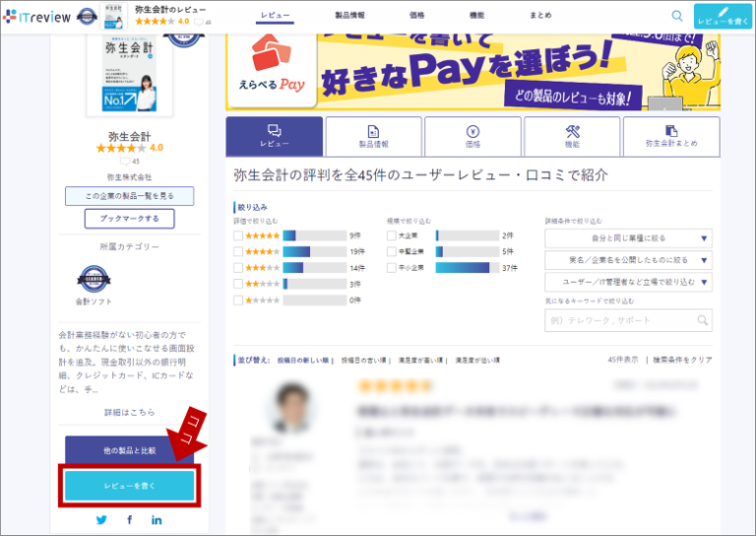Check the 大企業 size filter
This screenshot has height=536, width=756.
(x=392, y=235)
